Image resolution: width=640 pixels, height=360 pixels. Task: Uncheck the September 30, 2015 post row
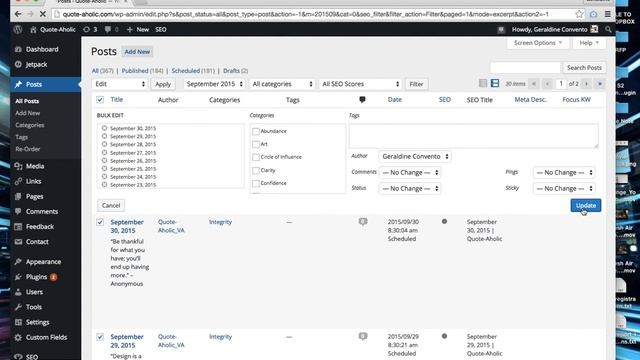(x=100, y=222)
